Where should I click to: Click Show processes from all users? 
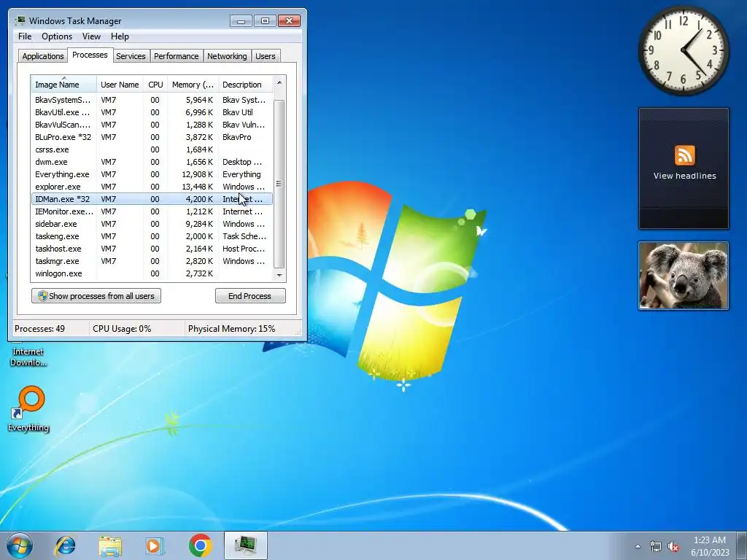96,296
